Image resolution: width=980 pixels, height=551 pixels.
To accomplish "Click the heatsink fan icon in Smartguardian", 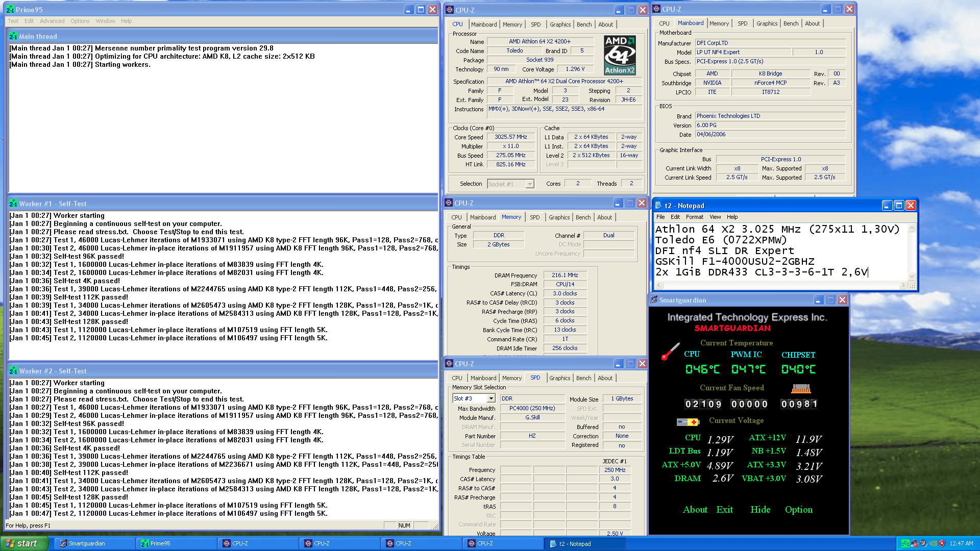I will (x=801, y=389).
